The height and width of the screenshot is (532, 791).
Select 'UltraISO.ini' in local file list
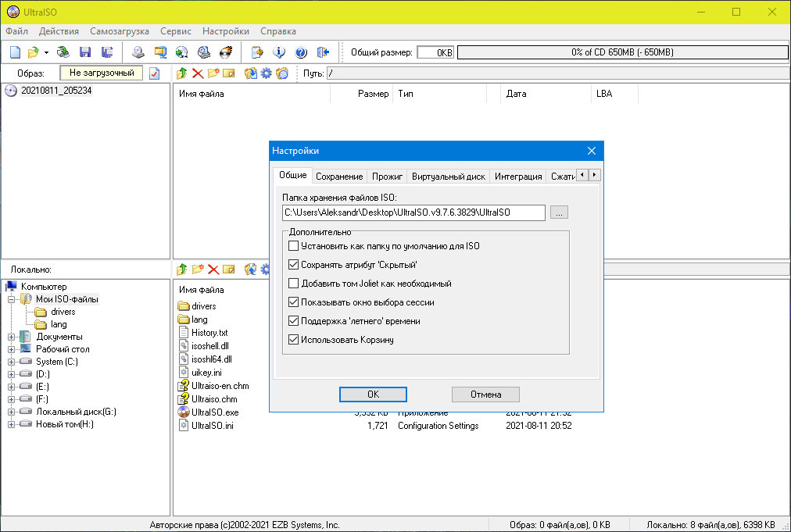213,426
